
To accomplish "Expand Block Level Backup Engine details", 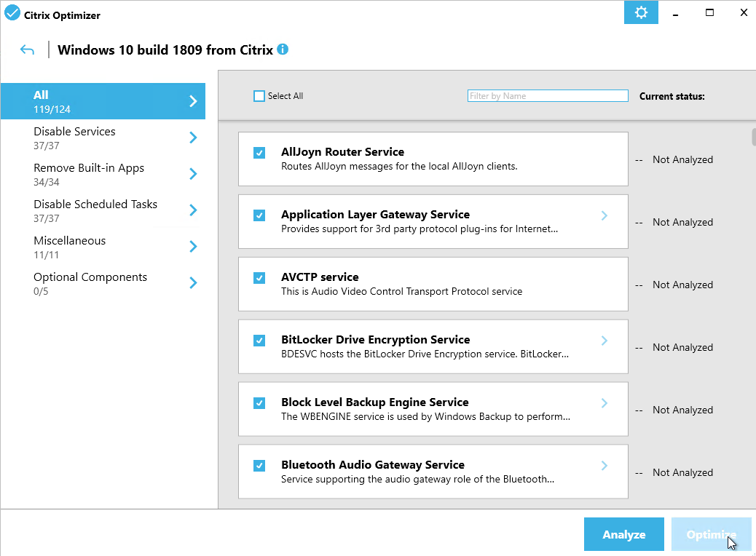I will tap(604, 403).
